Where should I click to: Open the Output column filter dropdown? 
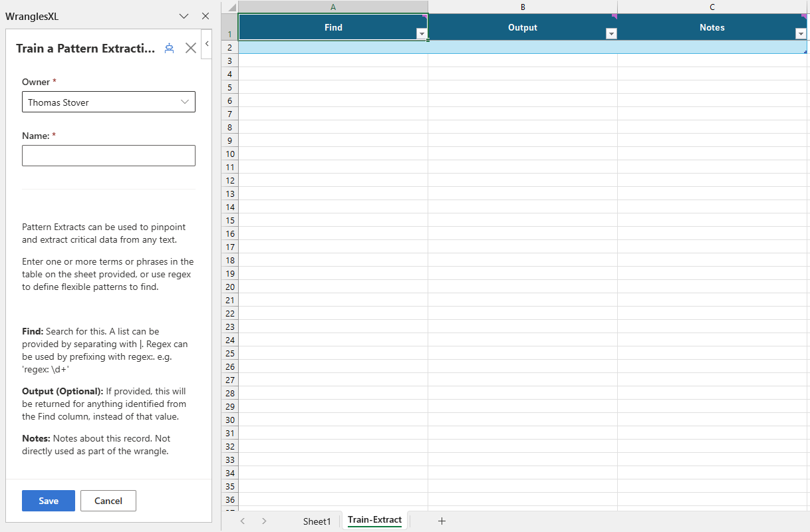(610, 35)
